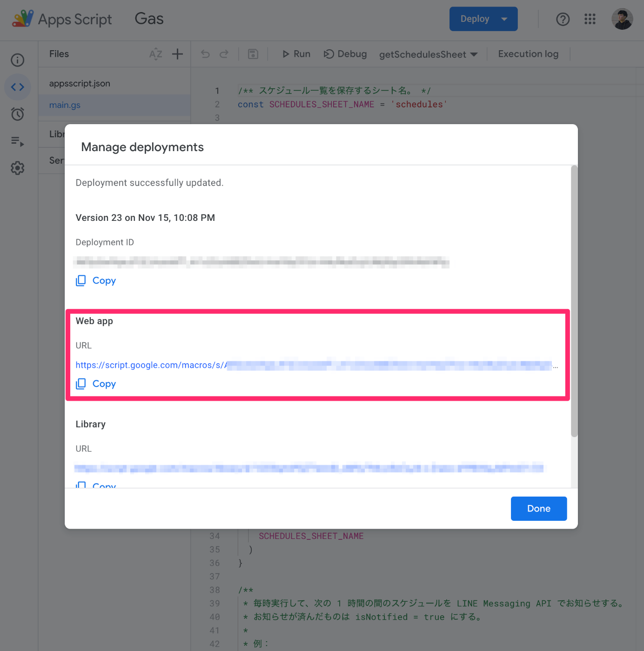Viewport: 644px width, 651px height.
Task: Click the Run button in the toolbar
Action: 296,53
